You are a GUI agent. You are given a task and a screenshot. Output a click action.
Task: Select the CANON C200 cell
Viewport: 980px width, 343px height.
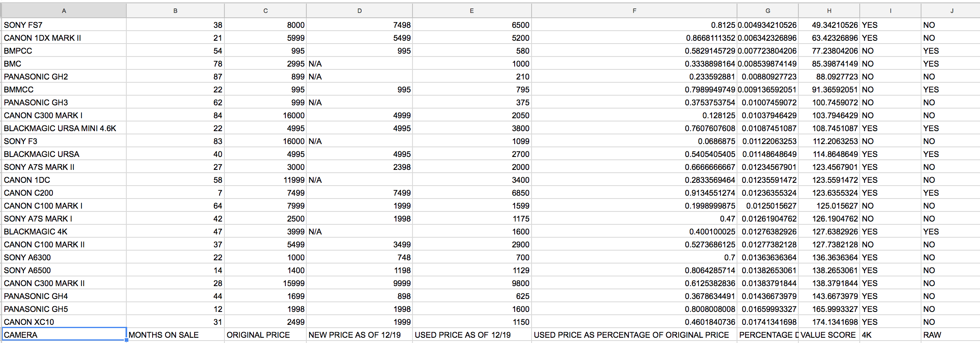pos(64,193)
